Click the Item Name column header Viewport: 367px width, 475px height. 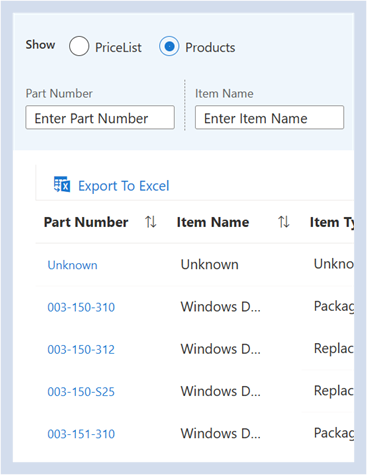213,222
